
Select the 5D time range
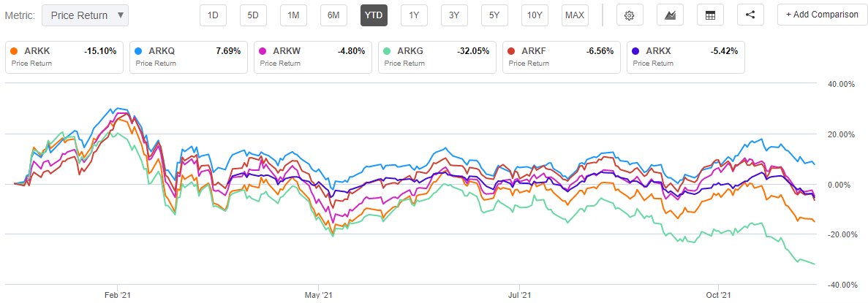pos(253,15)
